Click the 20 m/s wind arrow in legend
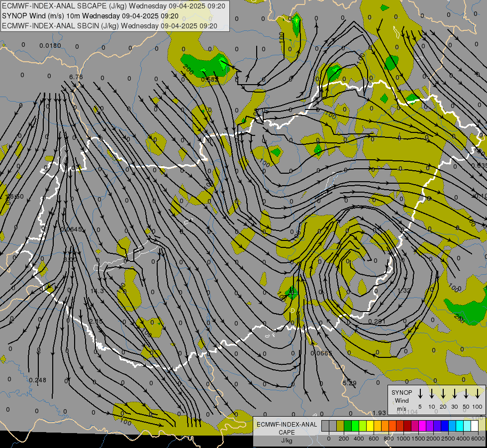The height and width of the screenshot is (448, 487). click(x=443, y=394)
